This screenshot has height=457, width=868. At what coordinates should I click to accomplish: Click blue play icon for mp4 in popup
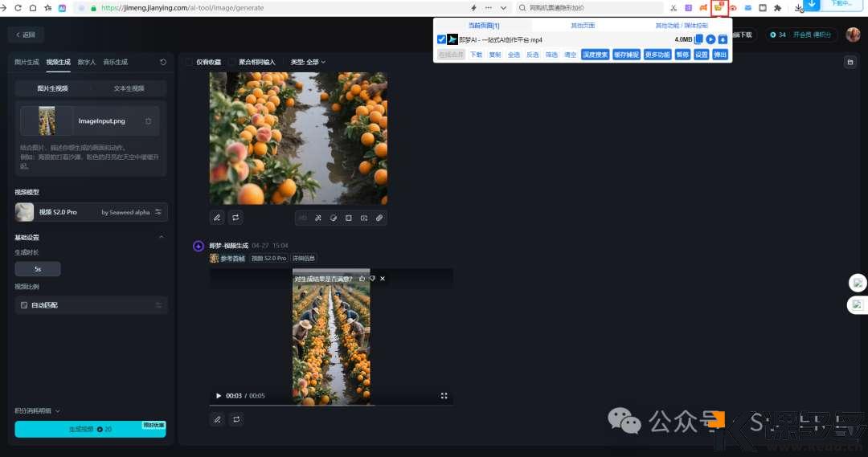(x=710, y=39)
